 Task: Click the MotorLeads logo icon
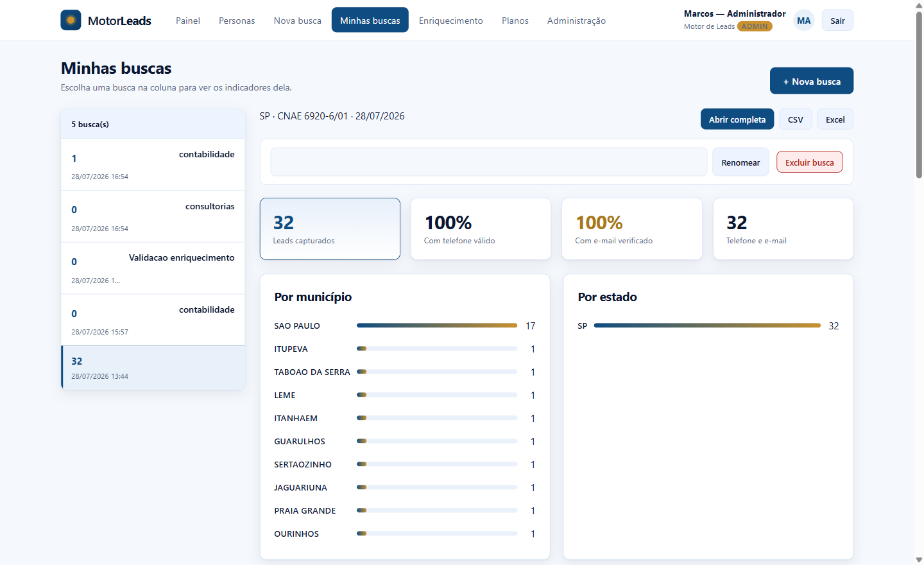click(71, 20)
